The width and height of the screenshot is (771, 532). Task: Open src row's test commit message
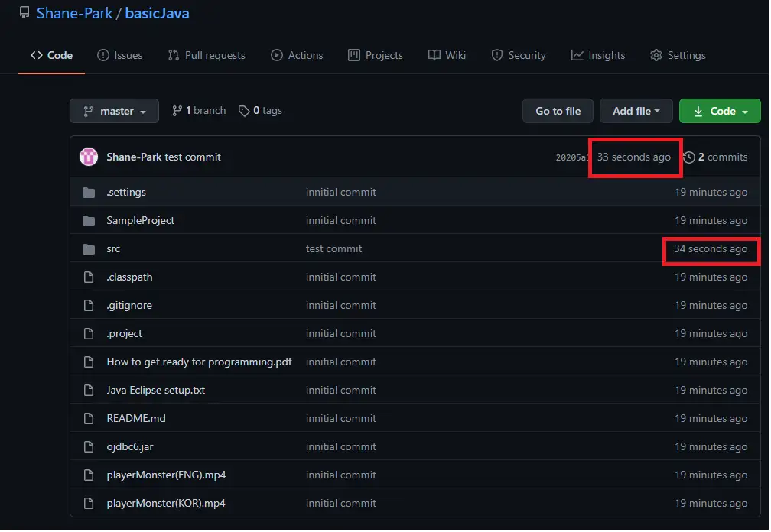pos(333,249)
